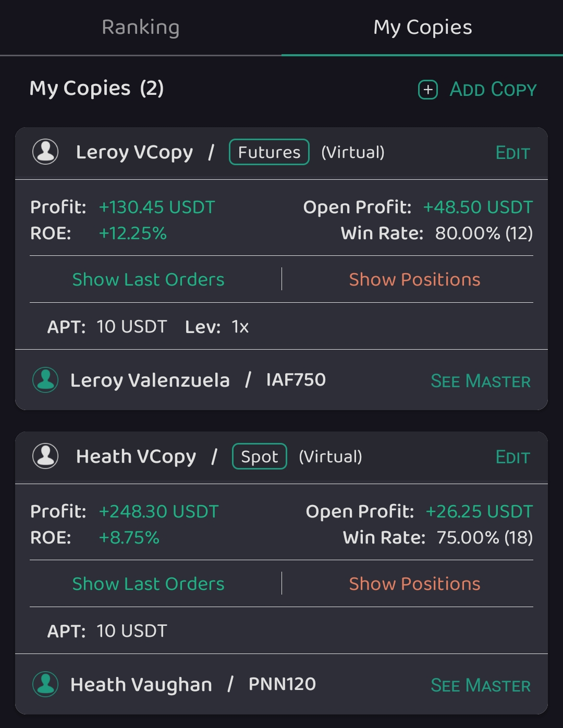
Task: Tap the Add Copy button
Action: coord(493,90)
